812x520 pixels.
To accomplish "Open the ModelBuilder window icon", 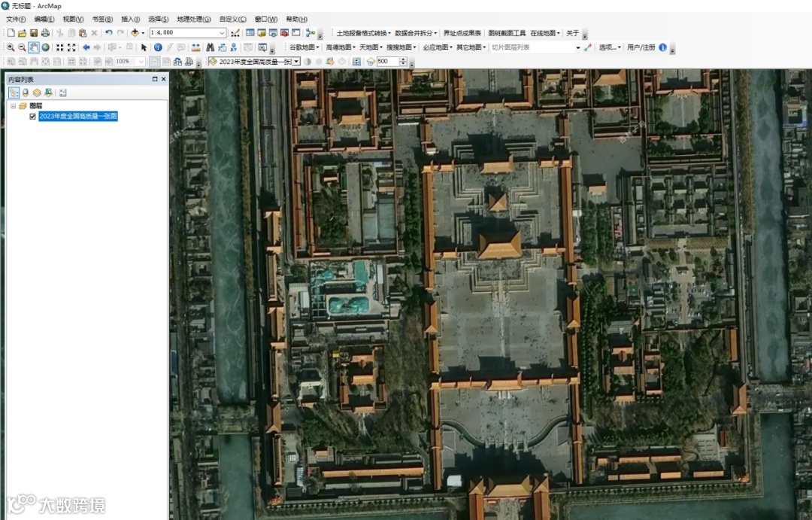I will (311, 32).
